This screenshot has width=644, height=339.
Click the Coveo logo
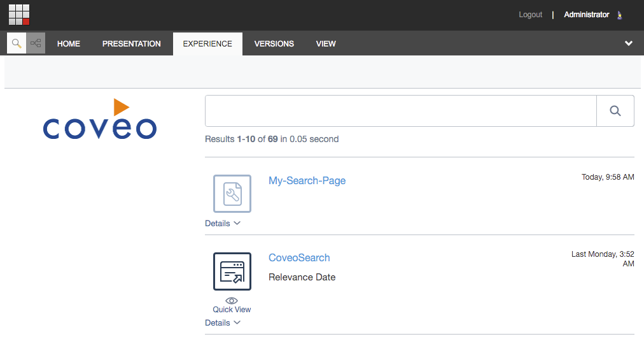coord(100,119)
